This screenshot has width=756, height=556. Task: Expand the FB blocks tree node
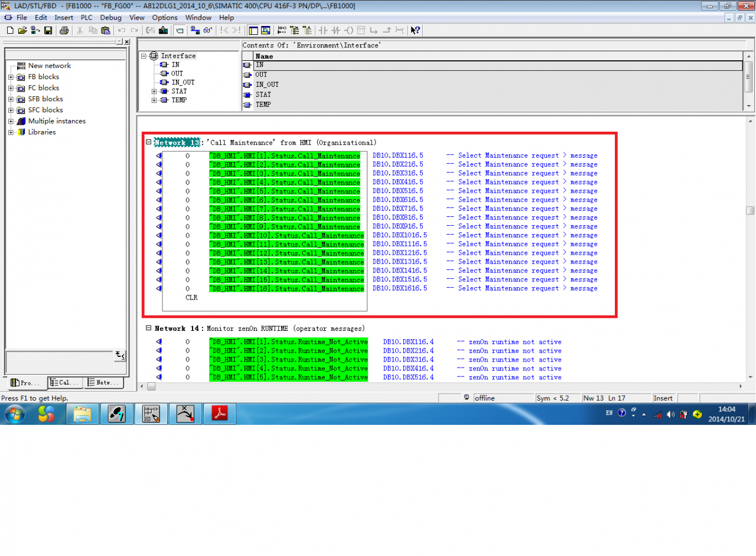coord(11,77)
